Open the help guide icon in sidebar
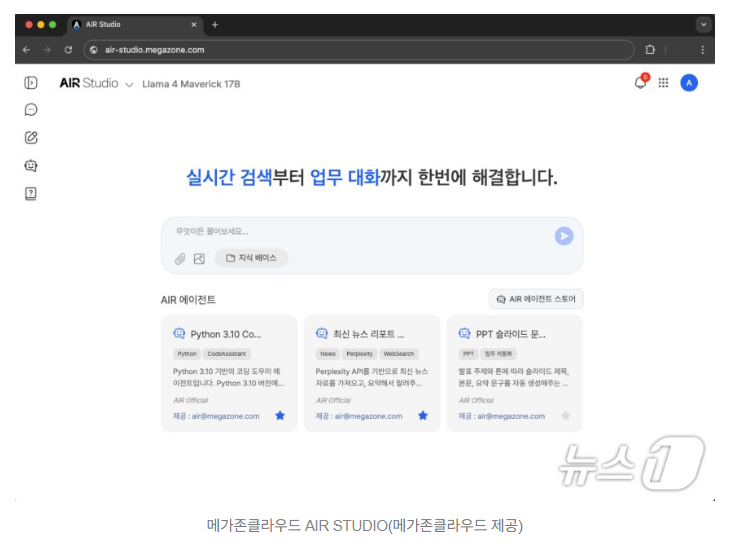Image resolution: width=746 pixels, height=549 pixels. [x=31, y=193]
